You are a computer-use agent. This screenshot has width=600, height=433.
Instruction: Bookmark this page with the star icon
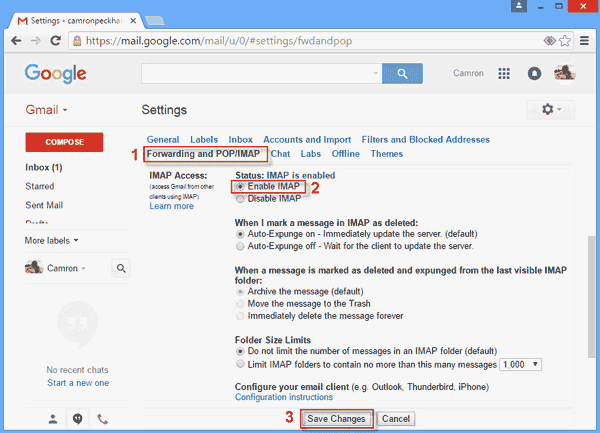(x=565, y=41)
